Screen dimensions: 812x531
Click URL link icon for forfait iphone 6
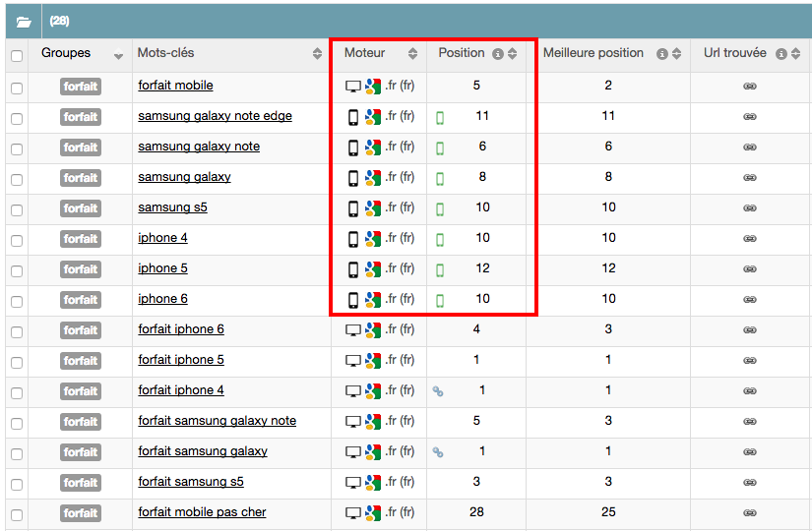749,329
